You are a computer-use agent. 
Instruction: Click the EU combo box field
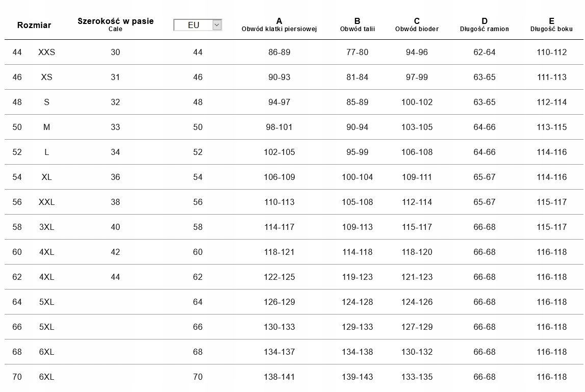[193, 25]
